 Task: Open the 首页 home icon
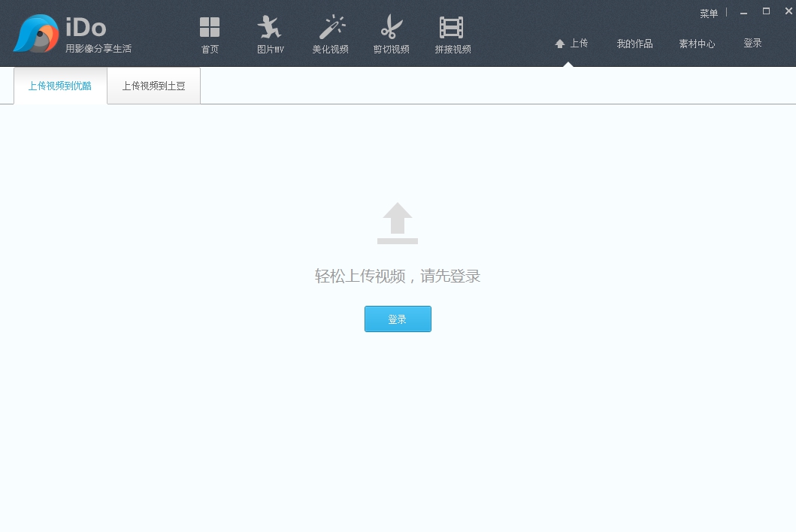pyautogui.click(x=210, y=29)
